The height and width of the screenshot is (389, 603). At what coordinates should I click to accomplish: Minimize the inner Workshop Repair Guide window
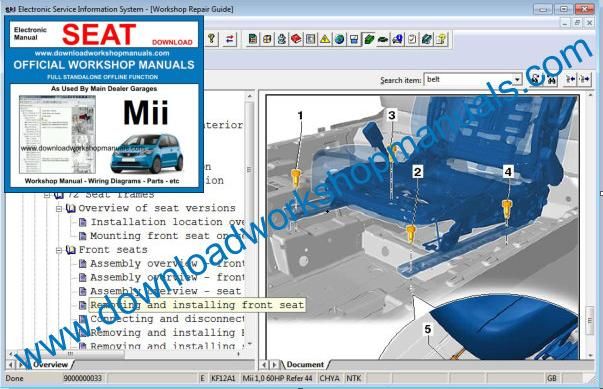564,23
